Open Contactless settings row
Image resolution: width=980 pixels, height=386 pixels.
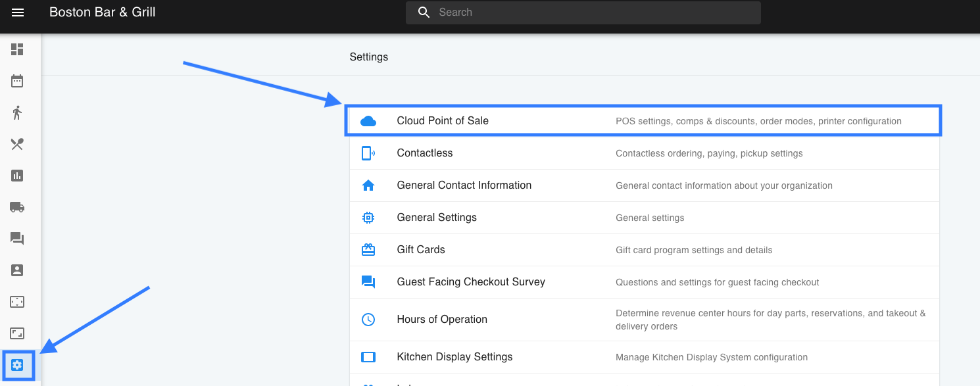pos(425,153)
